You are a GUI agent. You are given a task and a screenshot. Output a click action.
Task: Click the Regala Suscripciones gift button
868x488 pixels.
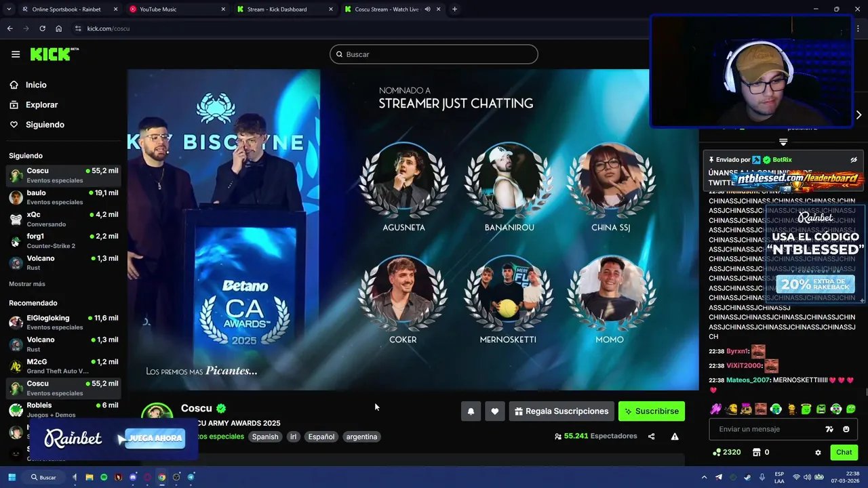point(561,411)
